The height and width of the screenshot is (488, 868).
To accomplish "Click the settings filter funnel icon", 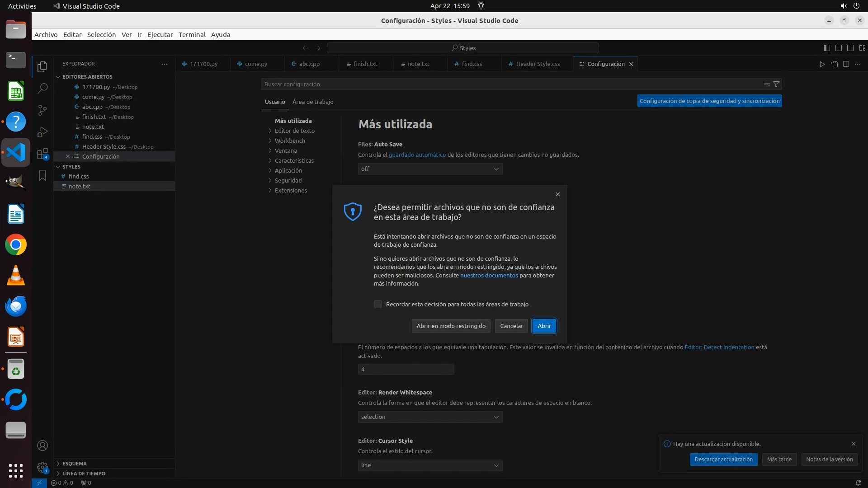I will (x=776, y=84).
